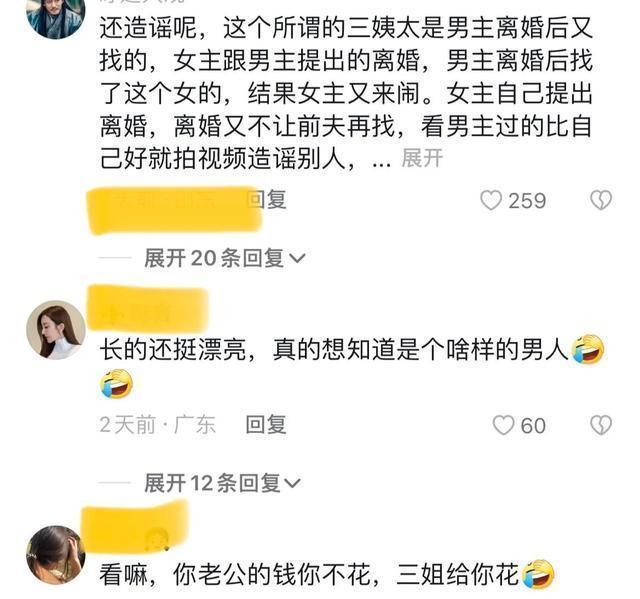This screenshot has height=599, width=640.
Task: Select the comment 看嘛，你老公的钱你不花
Action: coord(327,575)
